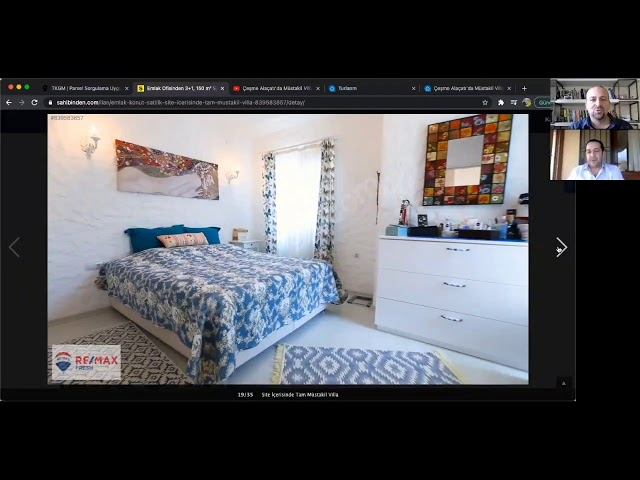The height and width of the screenshot is (480, 640).
Task: Click the bedroom photo in the gallery
Action: click(x=288, y=249)
